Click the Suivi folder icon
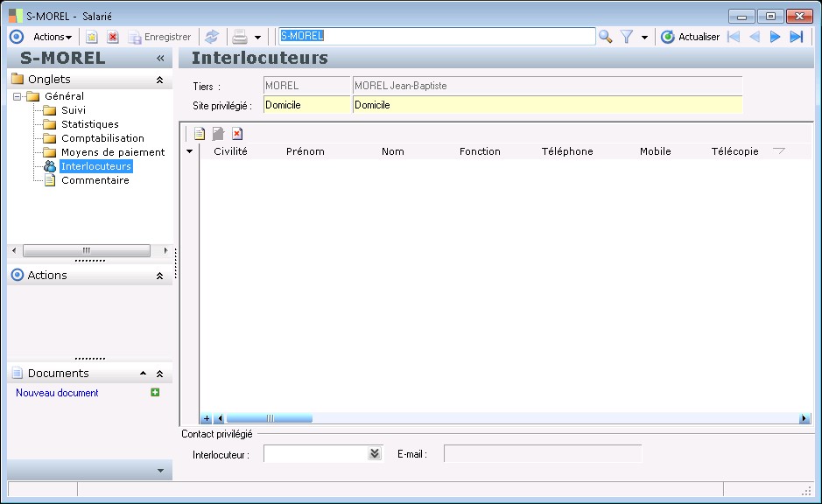The width and height of the screenshot is (822, 504). point(50,110)
